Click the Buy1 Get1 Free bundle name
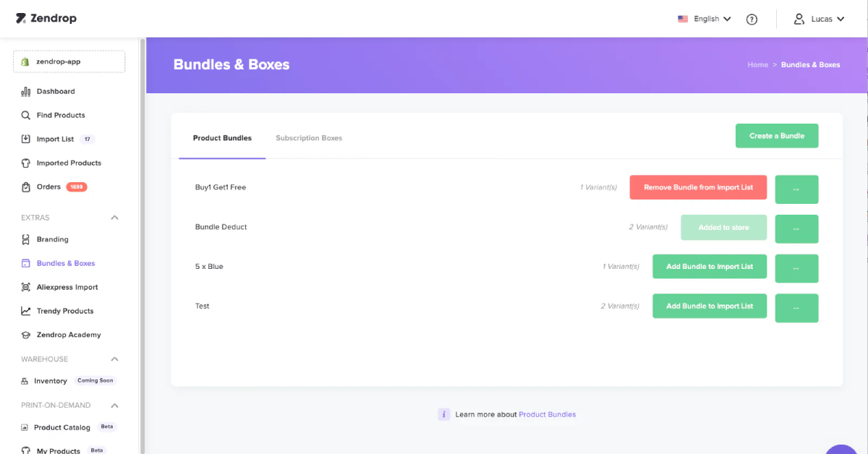Screen dimensions: 868x454 [221, 187]
